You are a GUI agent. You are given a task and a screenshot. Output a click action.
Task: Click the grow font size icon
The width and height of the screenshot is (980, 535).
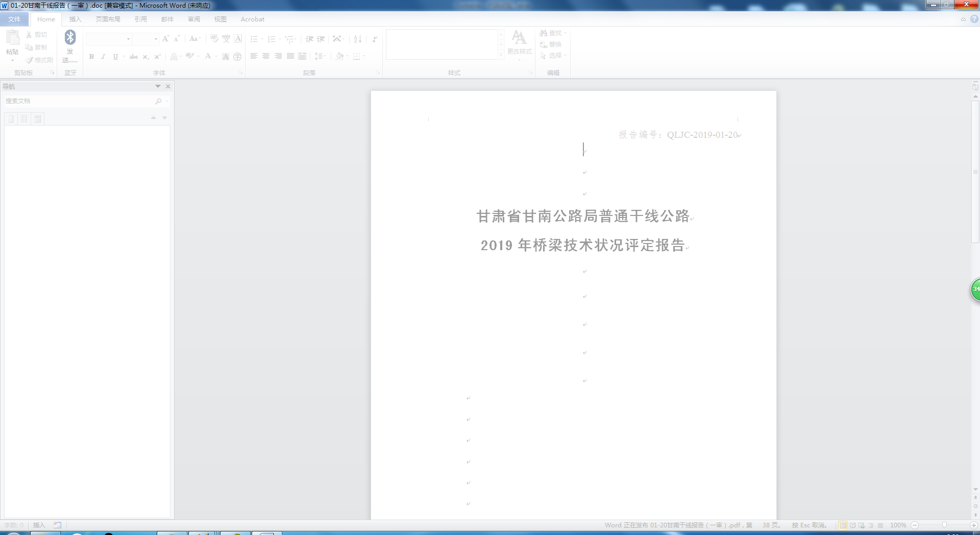pyautogui.click(x=165, y=39)
